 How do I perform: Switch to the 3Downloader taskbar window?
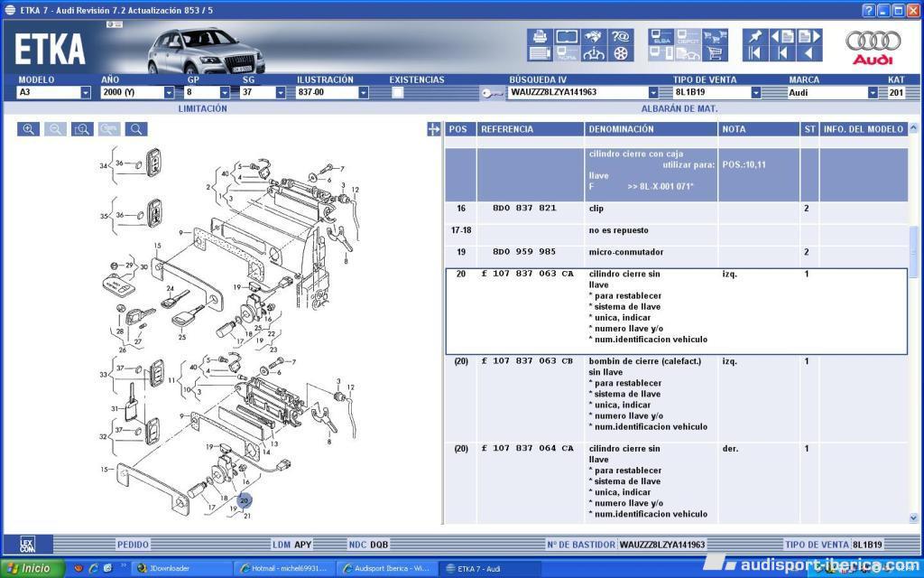click(180, 569)
